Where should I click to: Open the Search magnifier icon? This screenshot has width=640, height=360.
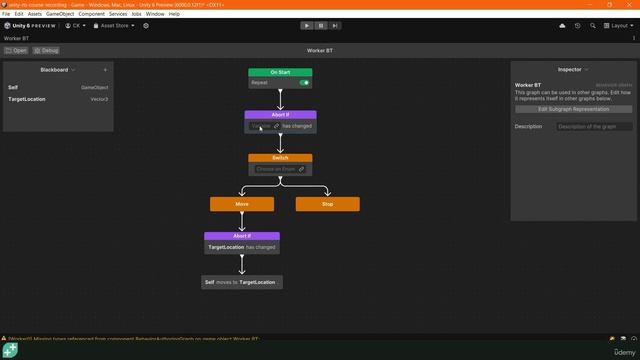(593, 26)
